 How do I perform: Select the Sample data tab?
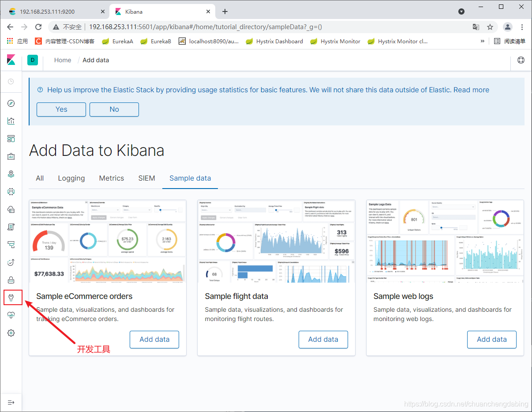(190, 178)
